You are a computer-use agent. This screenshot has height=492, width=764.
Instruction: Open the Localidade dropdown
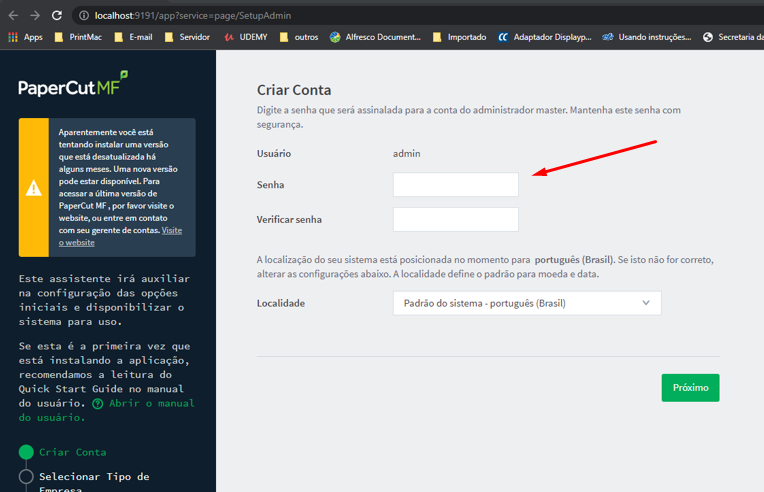tap(527, 303)
